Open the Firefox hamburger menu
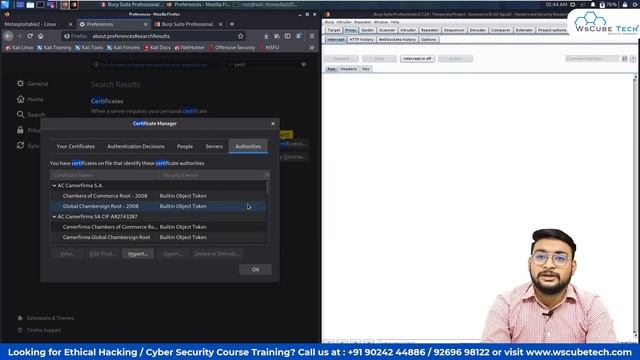This screenshot has width=640, height=360. pyautogui.click(x=312, y=36)
